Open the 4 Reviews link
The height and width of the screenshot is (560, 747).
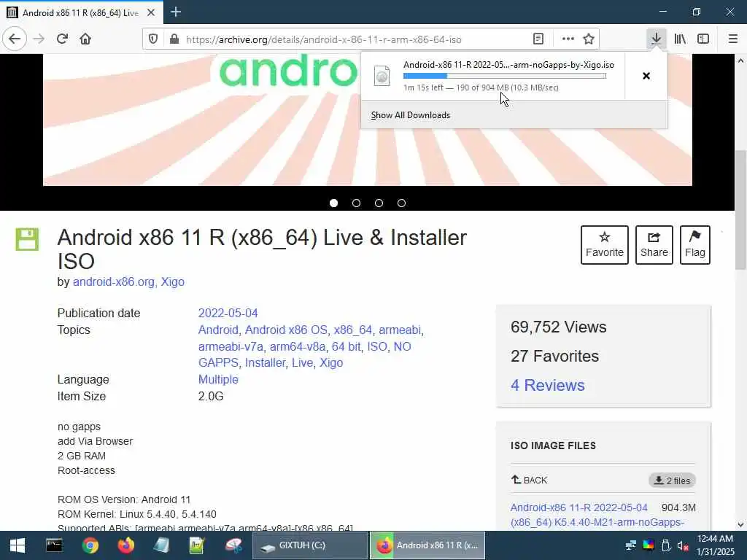tap(547, 385)
